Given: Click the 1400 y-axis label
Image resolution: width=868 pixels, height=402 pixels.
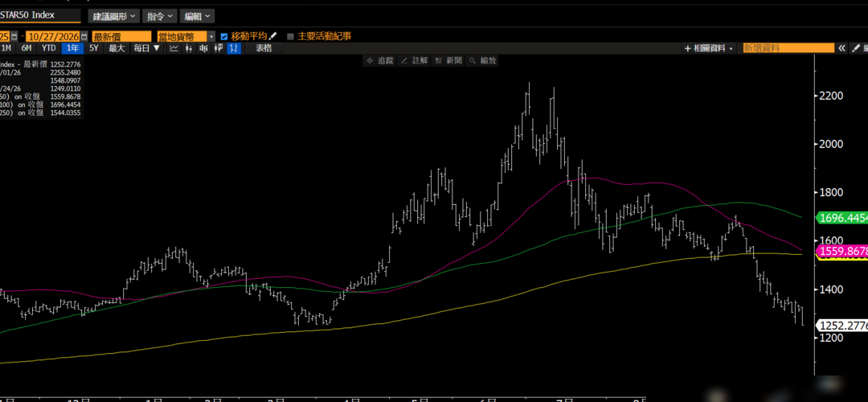Looking at the screenshot, I should tap(831, 289).
